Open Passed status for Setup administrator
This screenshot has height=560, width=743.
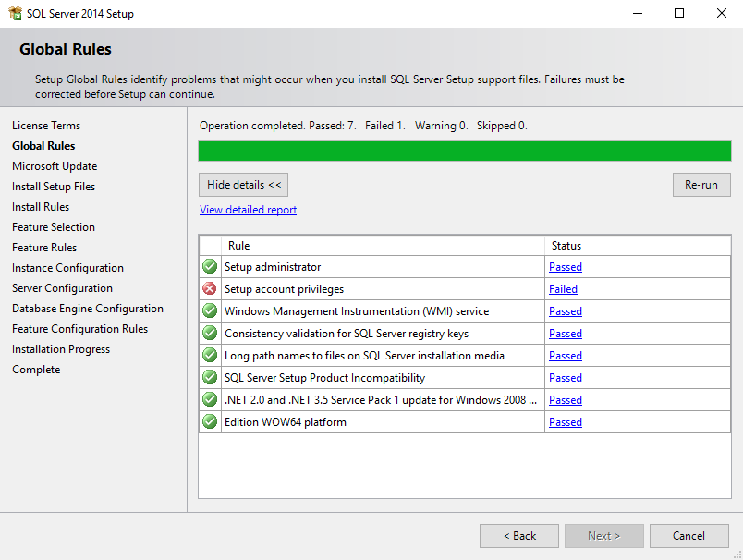pos(565,267)
